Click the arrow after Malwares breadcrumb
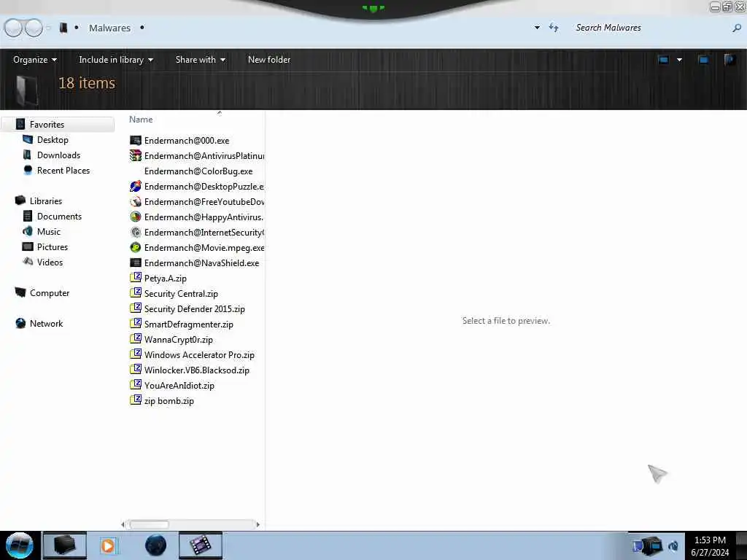Image resolution: width=747 pixels, height=560 pixels. point(142,28)
